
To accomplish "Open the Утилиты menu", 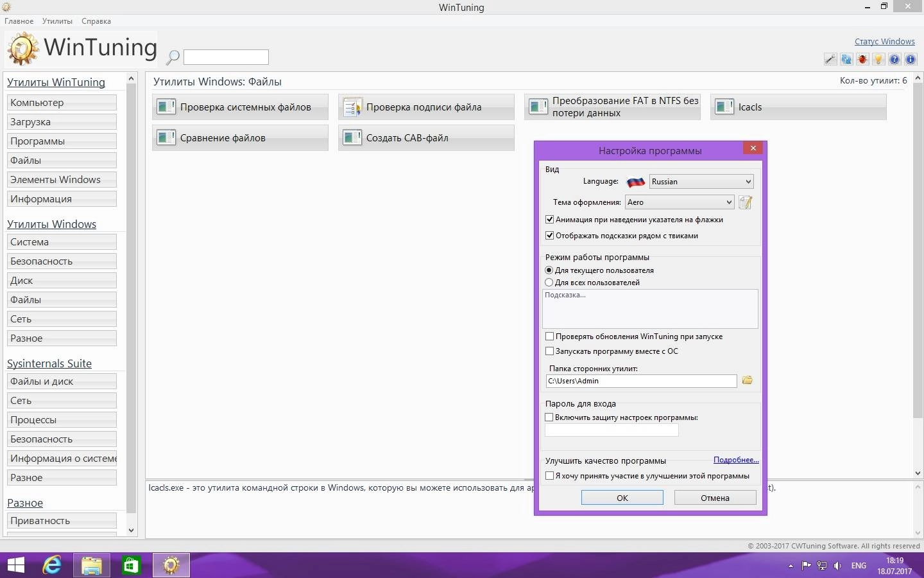I will (x=57, y=21).
